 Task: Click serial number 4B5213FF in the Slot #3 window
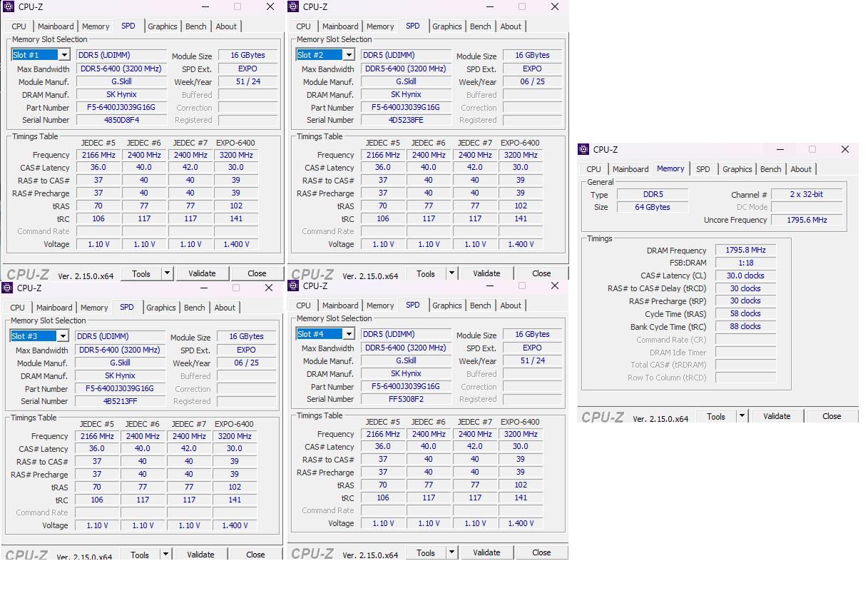(120, 401)
